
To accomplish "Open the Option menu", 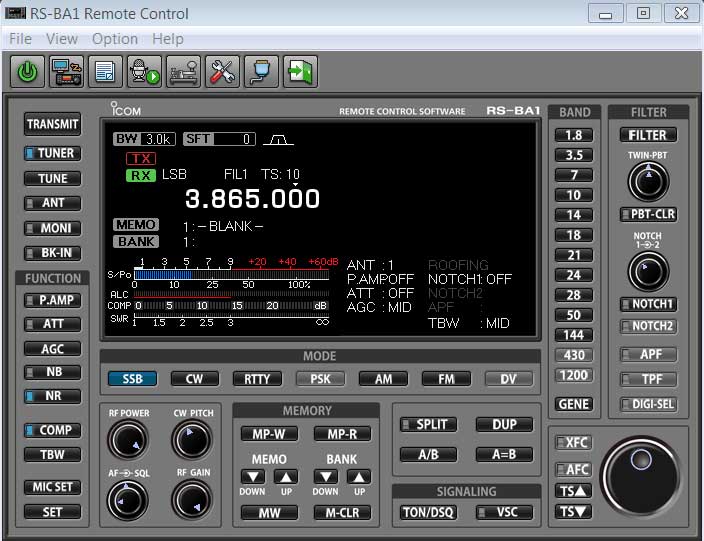I will [x=115, y=39].
